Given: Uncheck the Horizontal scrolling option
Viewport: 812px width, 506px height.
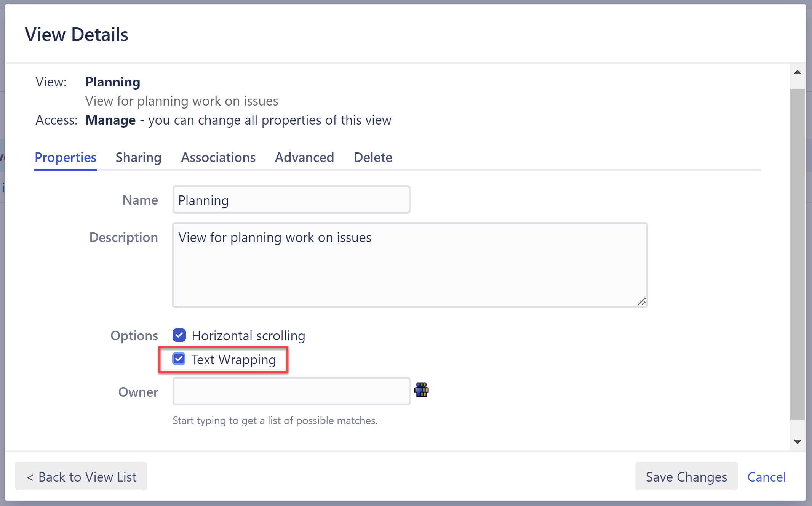Looking at the screenshot, I should click(x=180, y=335).
